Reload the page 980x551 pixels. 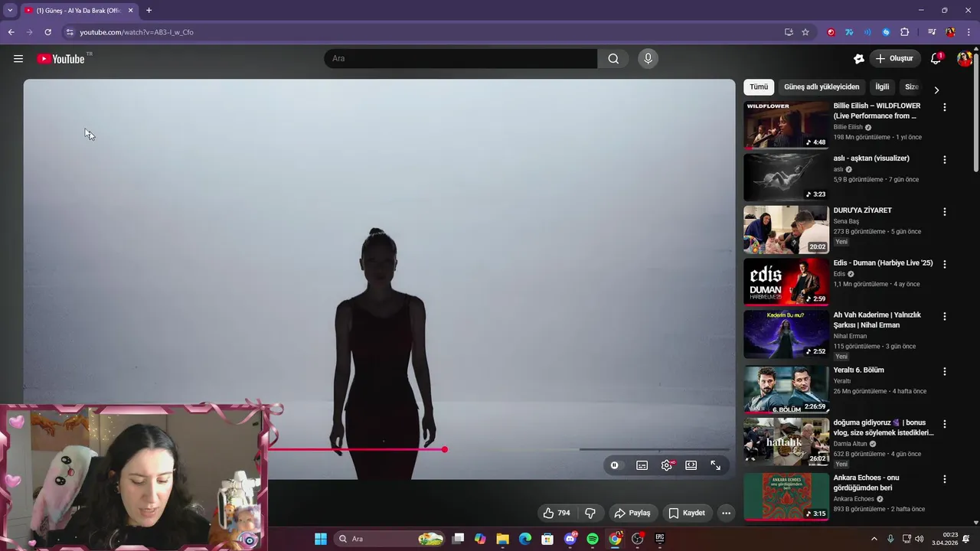click(x=47, y=32)
